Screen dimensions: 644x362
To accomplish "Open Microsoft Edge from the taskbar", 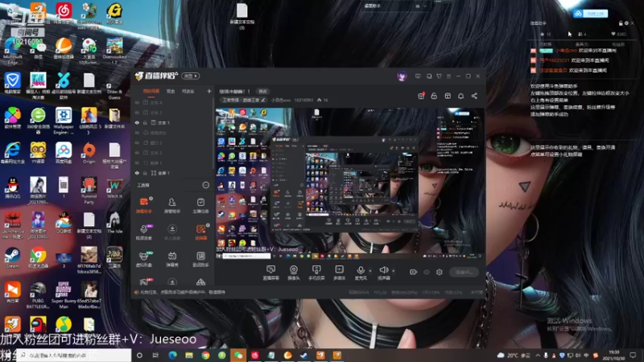I will coord(172,355).
